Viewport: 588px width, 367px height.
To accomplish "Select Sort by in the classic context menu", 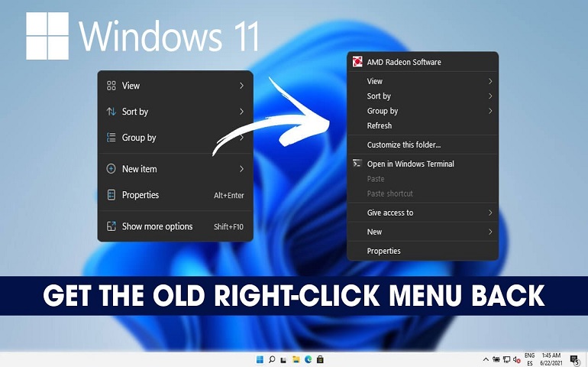I will coord(422,96).
